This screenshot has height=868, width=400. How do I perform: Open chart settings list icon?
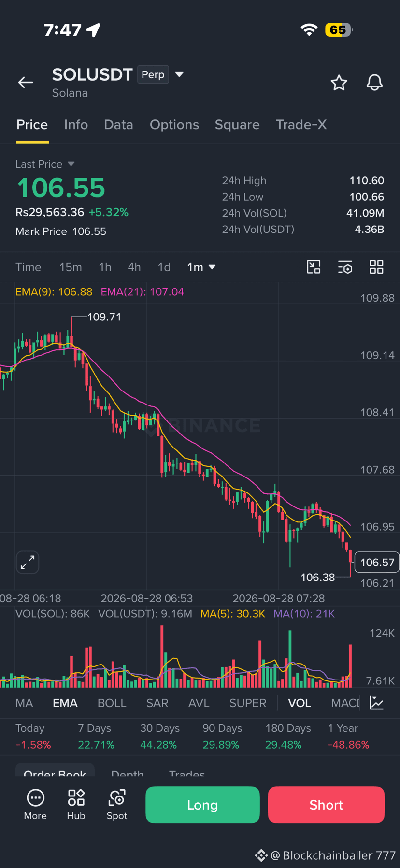point(345,267)
